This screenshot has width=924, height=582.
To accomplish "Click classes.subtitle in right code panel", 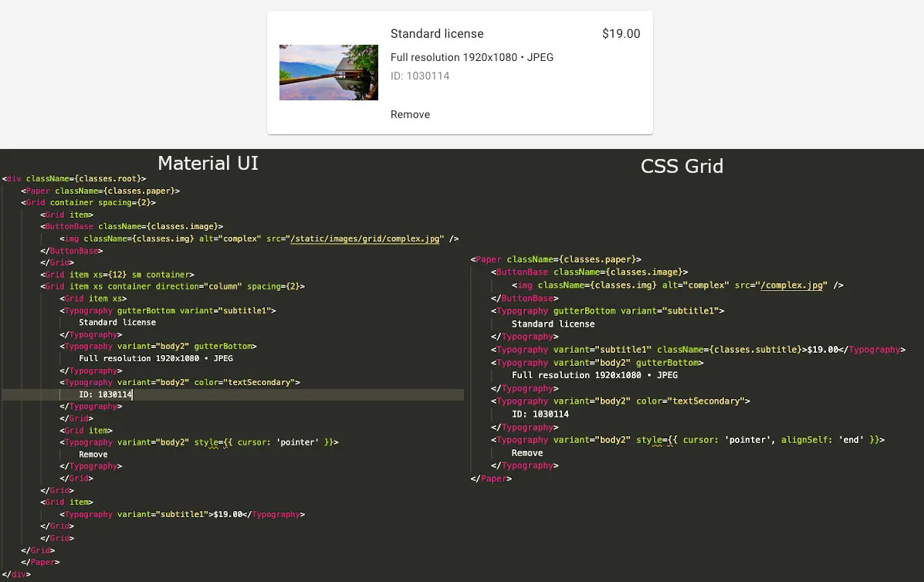I will click(x=754, y=350).
